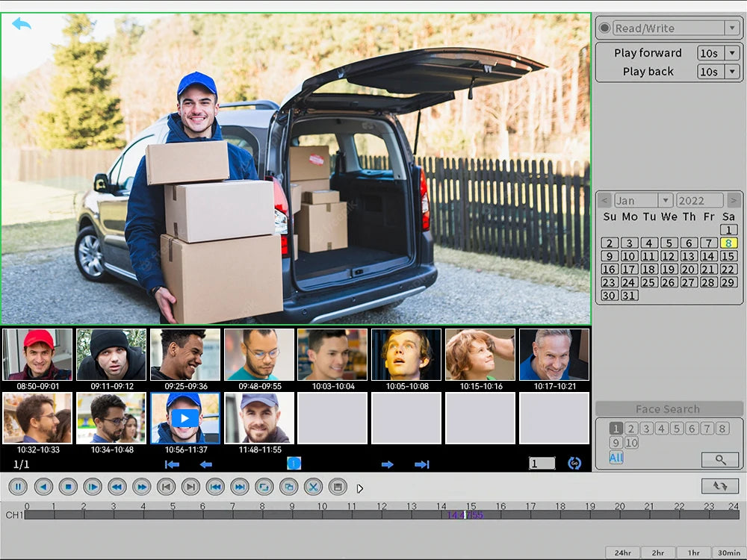Switch timeline to 30min view
Screen dimensions: 747x560
pyautogui.click(x=729, y=553)
